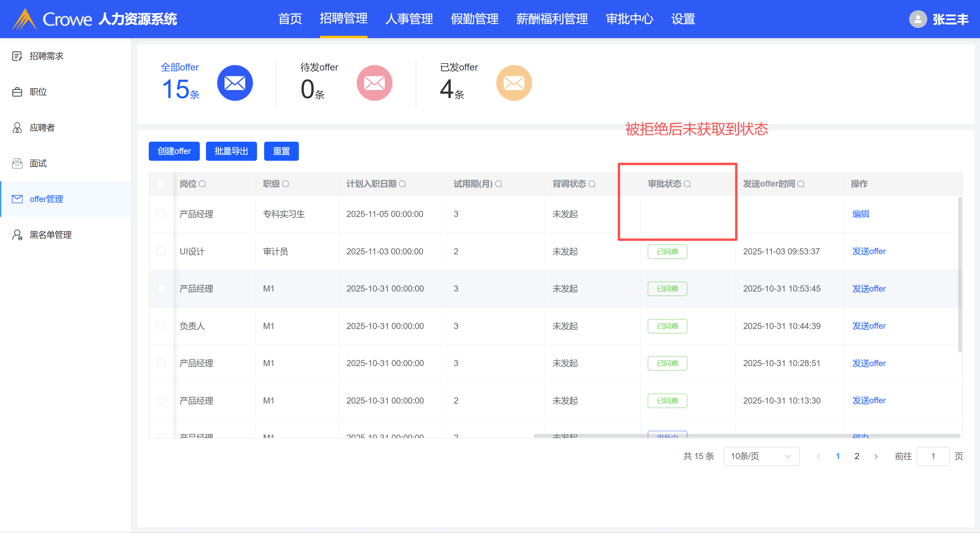Open the 10条/页 page size dropdown
The height and width of the screenshot is (533, 980).
(x=761, y=456)
